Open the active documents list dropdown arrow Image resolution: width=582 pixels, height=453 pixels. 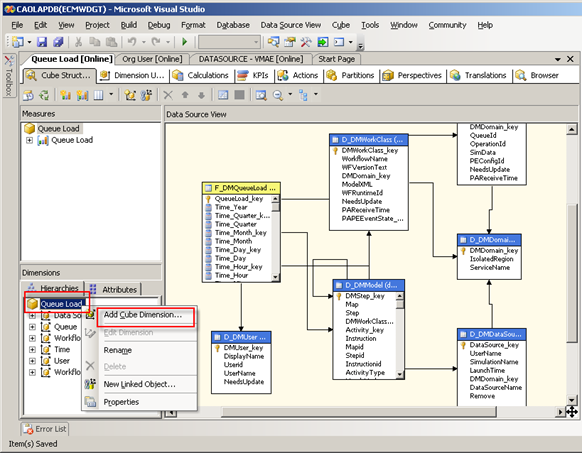558,59
